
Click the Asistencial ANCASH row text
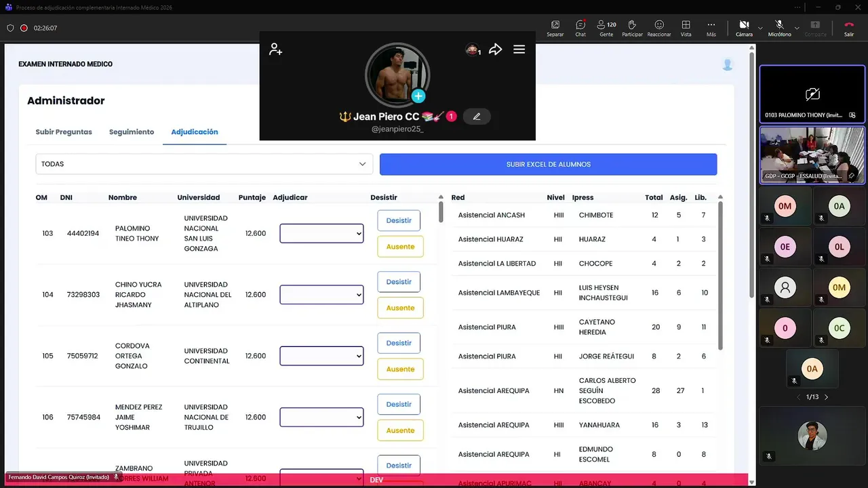coord(492,215)
